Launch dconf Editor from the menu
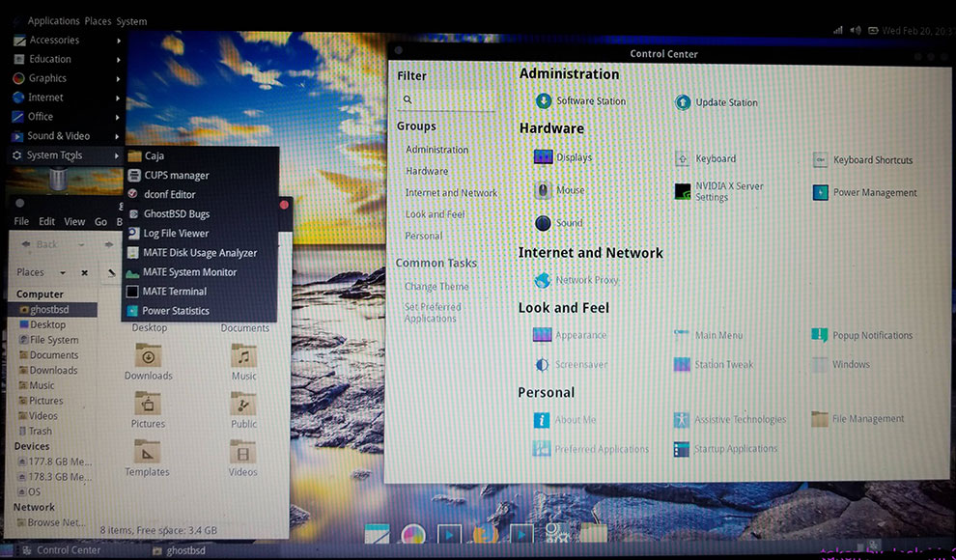Image resolution: width=956 pixels, height=560 pixels. tap(202, 194)
